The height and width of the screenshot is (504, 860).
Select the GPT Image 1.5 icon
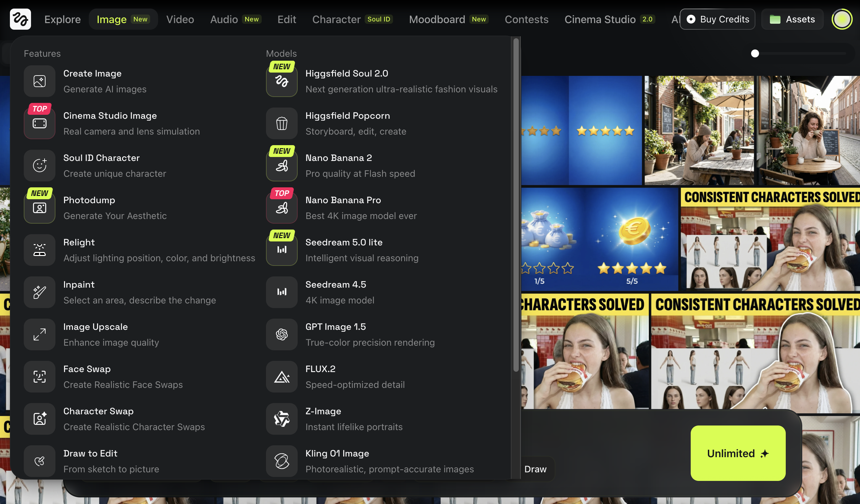281,334
